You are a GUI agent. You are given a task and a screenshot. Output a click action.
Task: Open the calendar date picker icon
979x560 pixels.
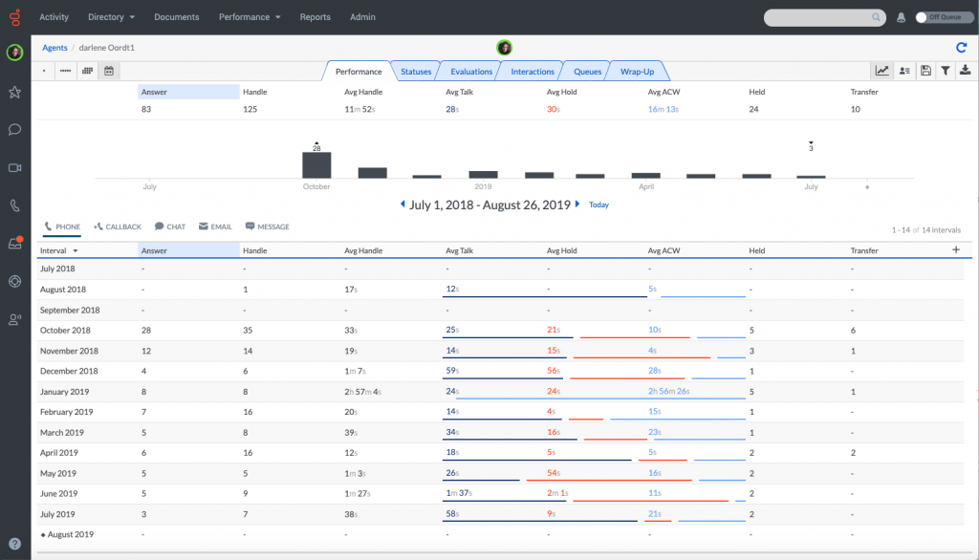(x=108, y=71)
